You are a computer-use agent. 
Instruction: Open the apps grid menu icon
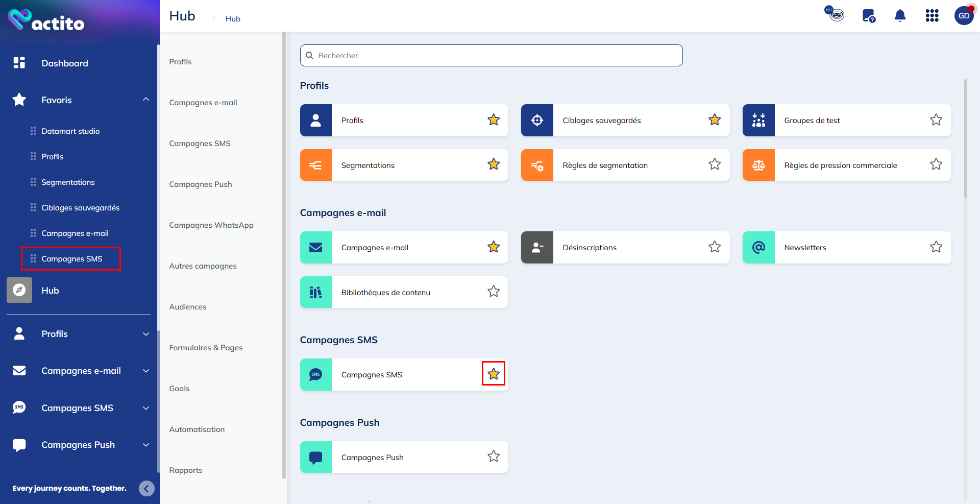[932, 16]
